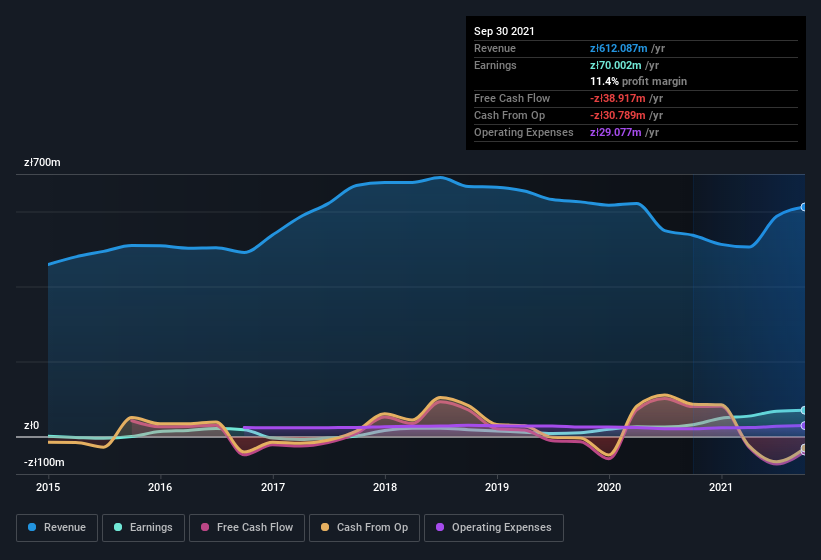Image resolution: width=821 pixels, height=560 pixels.
Task: Click the Free Cash Flow label in tooltip
Action: pyautogui.click(x=512, y=98)
